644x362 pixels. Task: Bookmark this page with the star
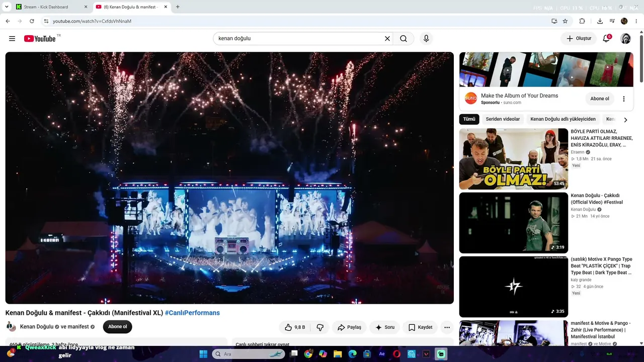pos(565,21)
